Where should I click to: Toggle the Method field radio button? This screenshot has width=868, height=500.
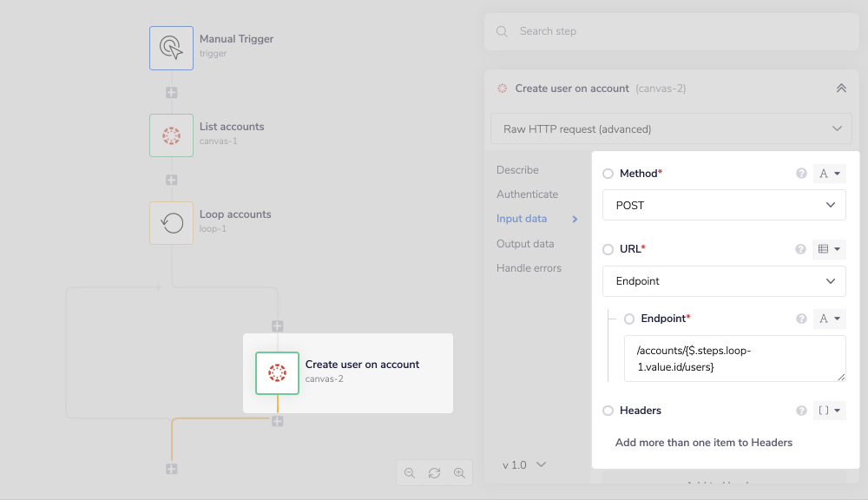[608, 174]
